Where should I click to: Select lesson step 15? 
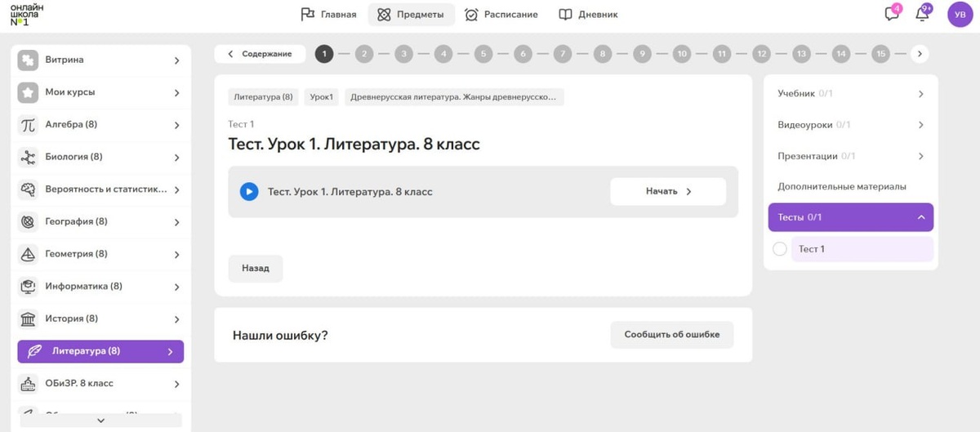coord(880,54)
